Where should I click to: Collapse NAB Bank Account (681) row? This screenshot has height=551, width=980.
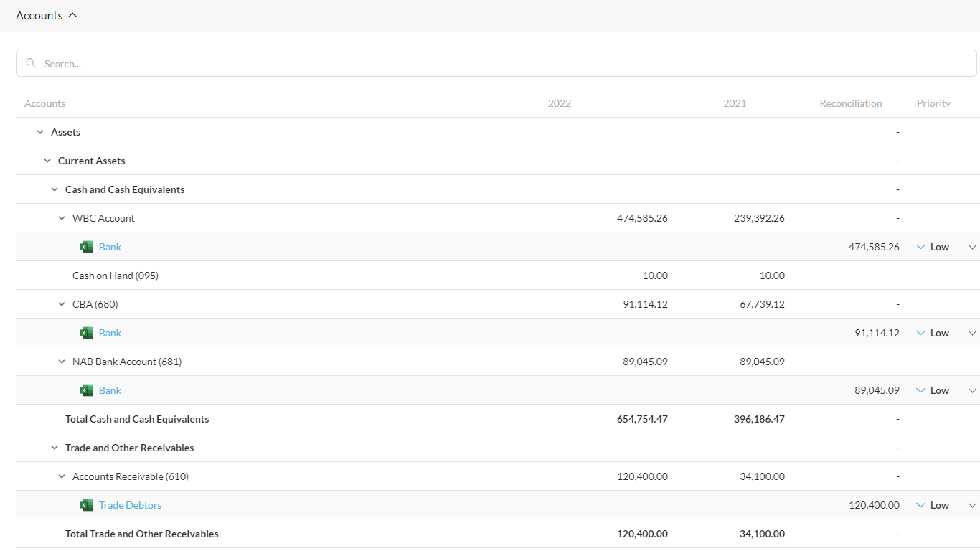62,362
